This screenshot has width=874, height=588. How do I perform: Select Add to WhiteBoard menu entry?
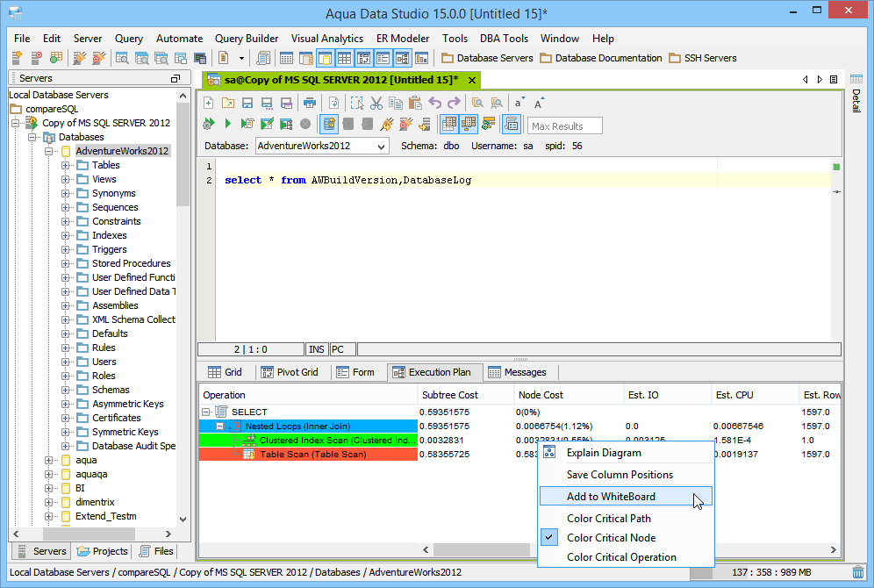coord(611,497)
